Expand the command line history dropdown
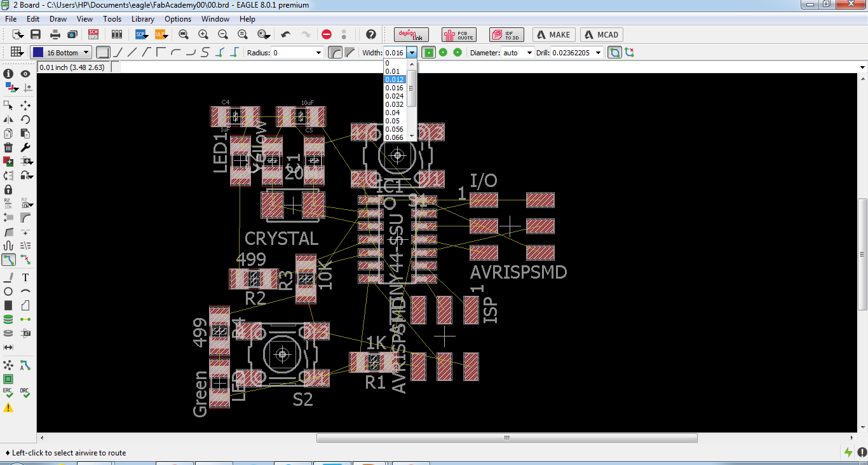This screenshot has width=868, height=465. [x=862, y=67]
